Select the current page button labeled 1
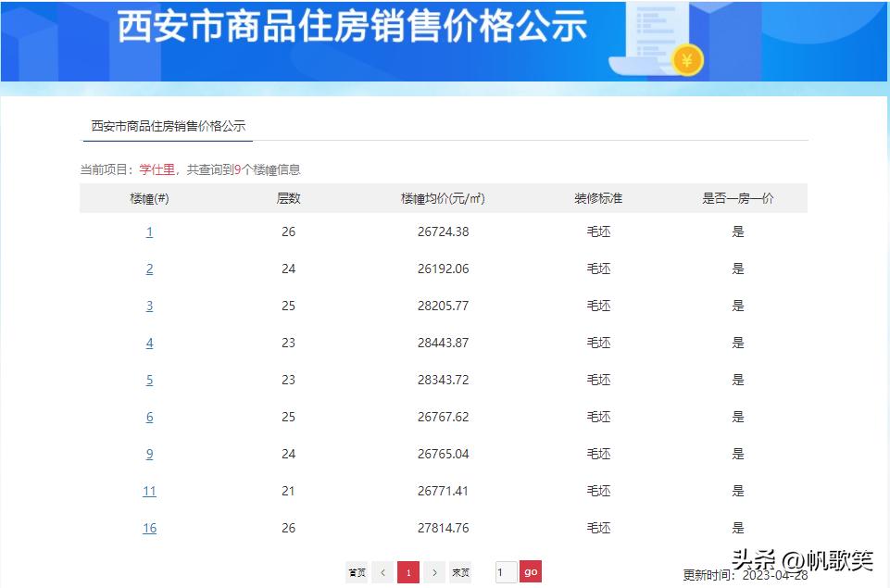The image size is (890, 588). [x=408, y=573]
